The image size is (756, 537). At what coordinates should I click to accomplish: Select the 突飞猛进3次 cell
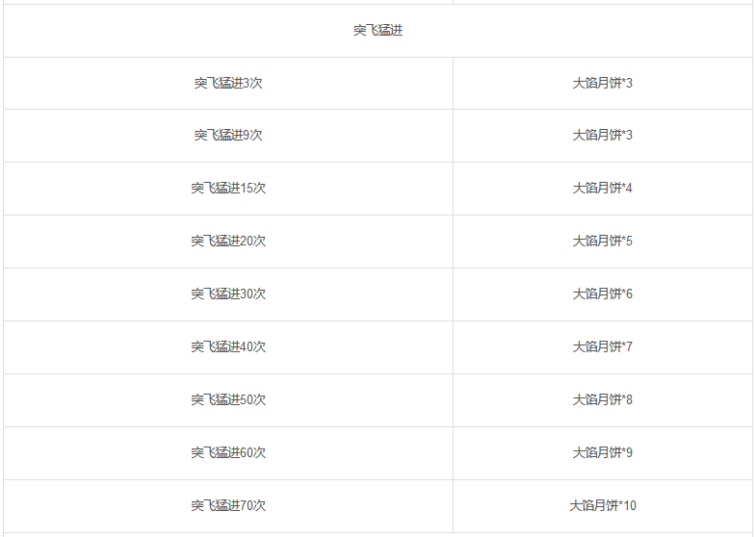[x=228, y=83]
